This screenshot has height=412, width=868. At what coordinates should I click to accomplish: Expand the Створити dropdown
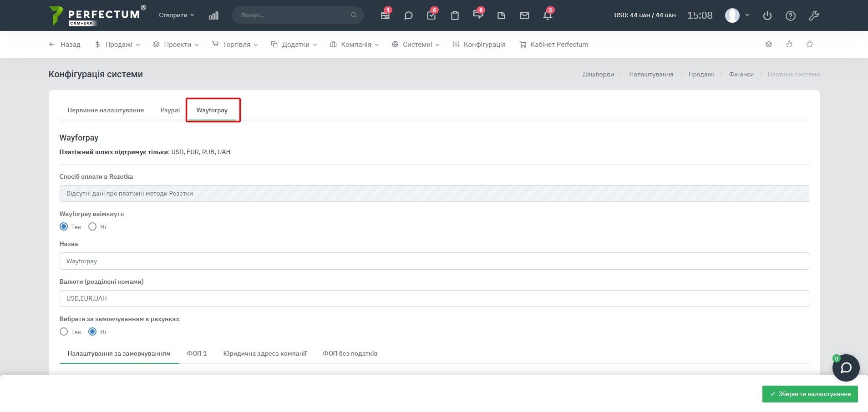176,15
